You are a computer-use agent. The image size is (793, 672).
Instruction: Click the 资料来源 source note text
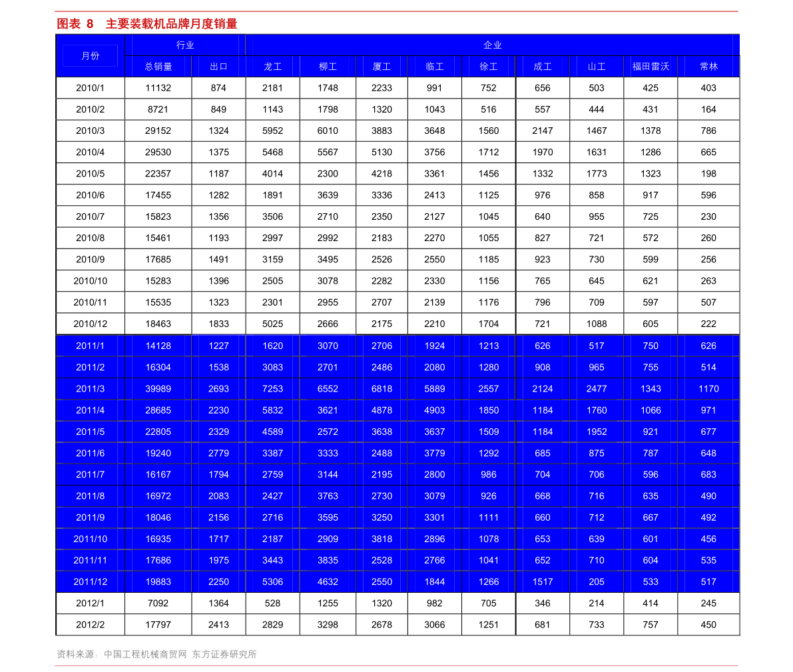[156, 654]
